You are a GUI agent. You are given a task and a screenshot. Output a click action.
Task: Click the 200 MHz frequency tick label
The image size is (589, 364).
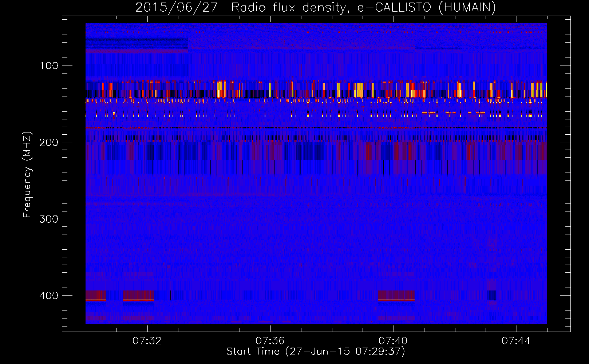tap(49, 142)
